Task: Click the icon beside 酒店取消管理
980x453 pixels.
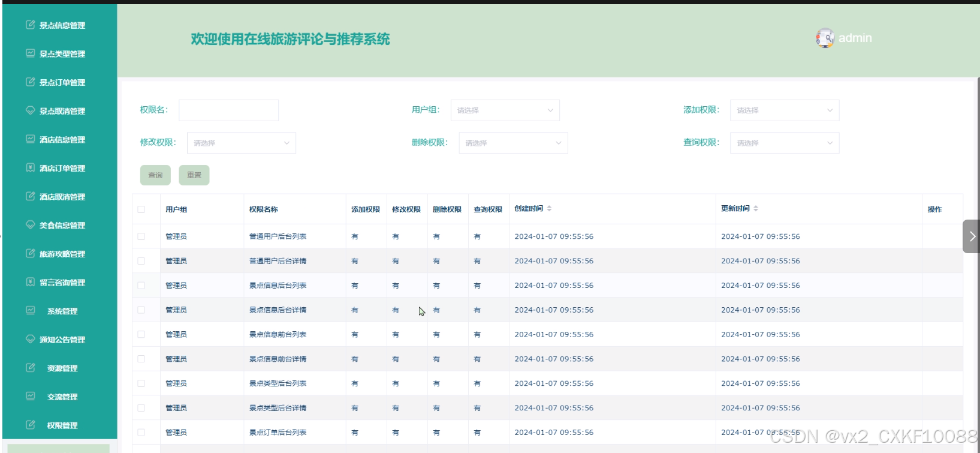Action: 31,196
